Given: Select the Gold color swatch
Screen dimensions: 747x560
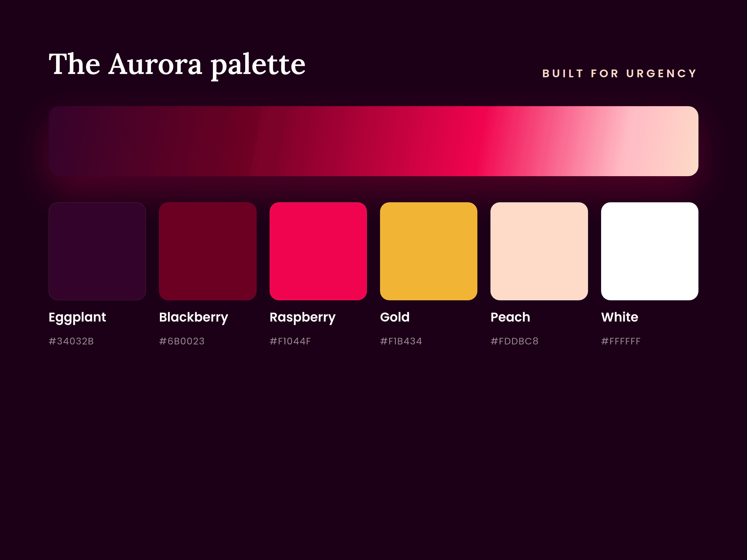Looking at the screenshot, I should [429, 251].
